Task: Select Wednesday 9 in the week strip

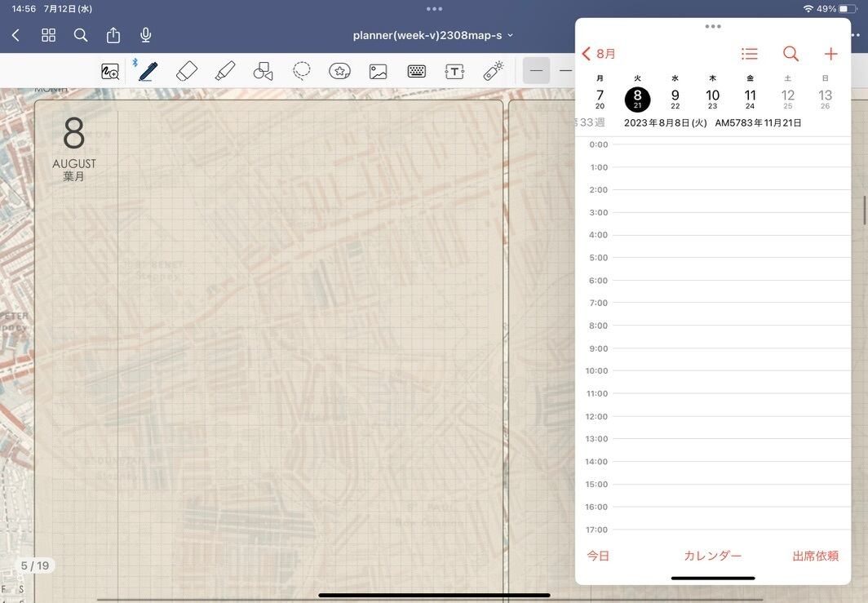Action: [675, 98]
